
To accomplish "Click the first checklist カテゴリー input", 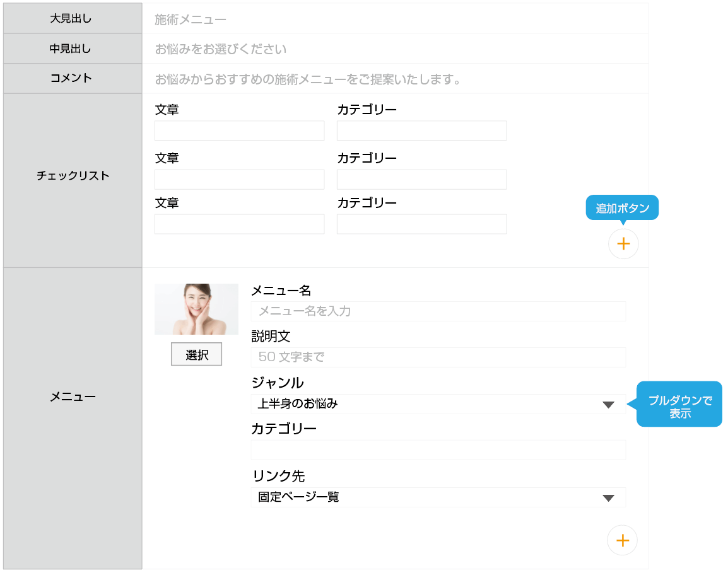I will click(x=421, y=130).
